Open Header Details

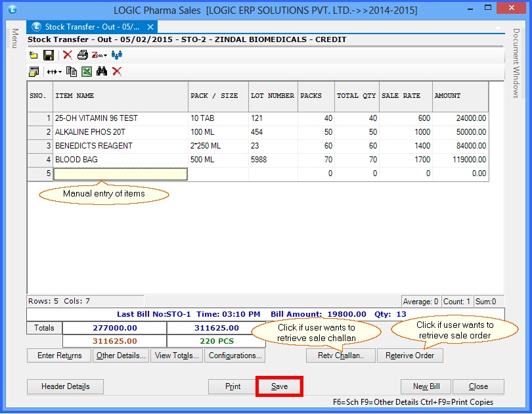(65, 386)
